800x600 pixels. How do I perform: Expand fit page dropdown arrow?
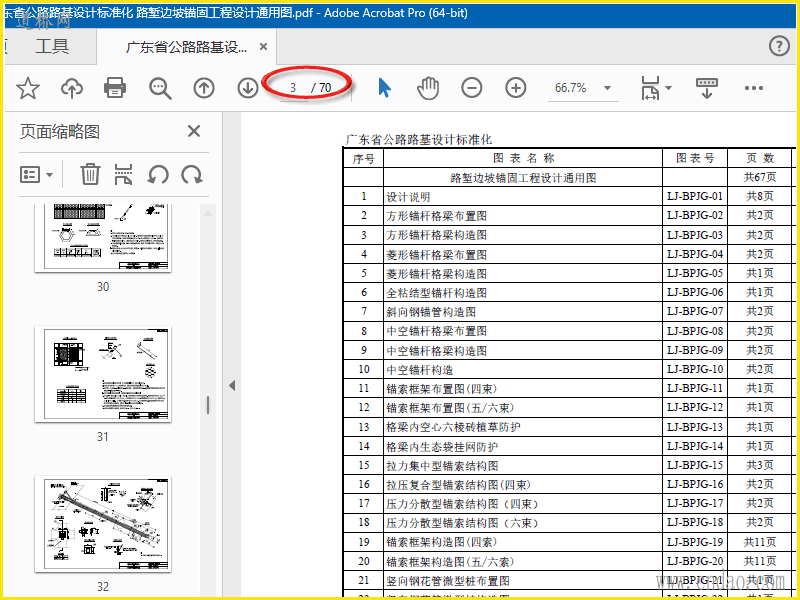coord(668,88)
